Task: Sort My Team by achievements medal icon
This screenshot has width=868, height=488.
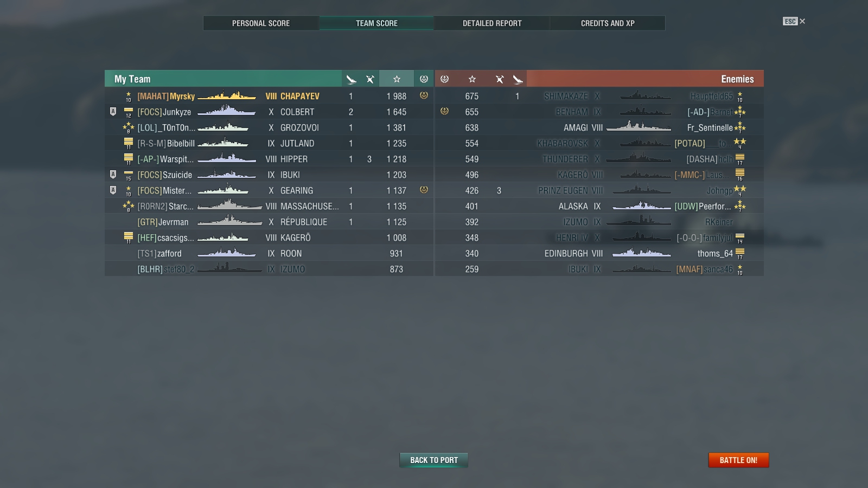Action: point(424,79)
